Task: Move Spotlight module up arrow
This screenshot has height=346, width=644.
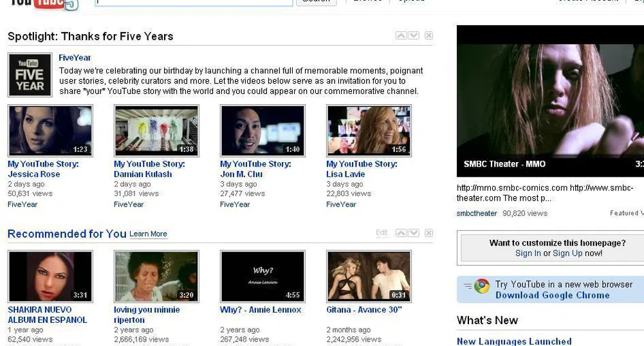Action: click(x=401, y=35)
